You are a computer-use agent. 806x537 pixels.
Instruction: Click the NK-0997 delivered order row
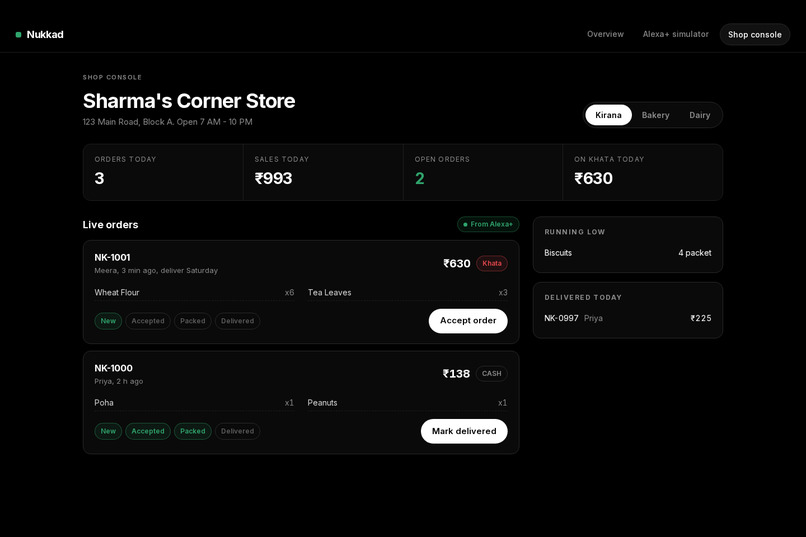(x=628, y=318)
